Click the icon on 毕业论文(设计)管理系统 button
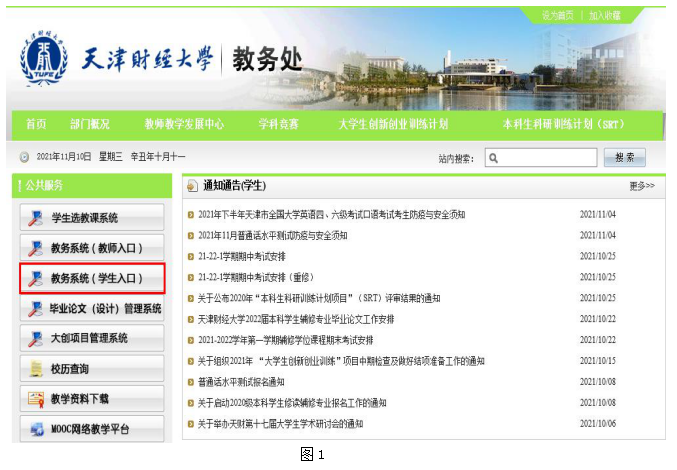This screenshot has width=677, height=470. coord(36,309)
